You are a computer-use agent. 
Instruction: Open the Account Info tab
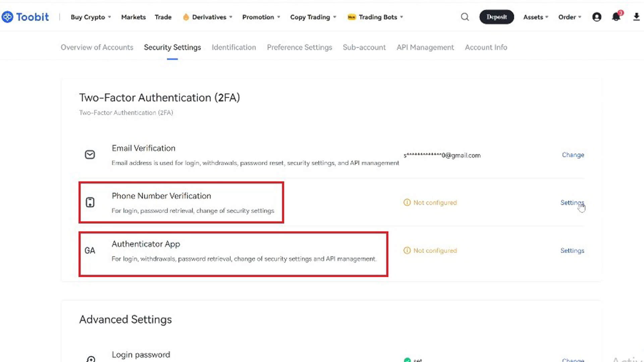[486, 47]
